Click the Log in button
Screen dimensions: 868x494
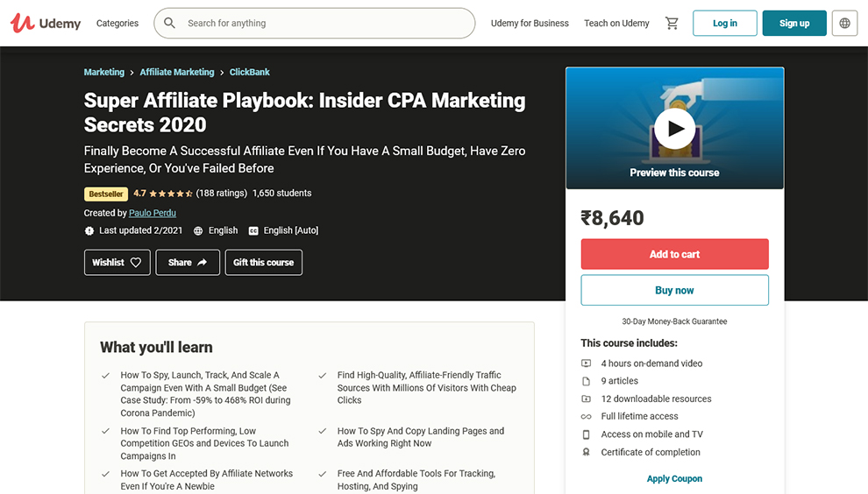pyautogui.click(x=724, y=24)
